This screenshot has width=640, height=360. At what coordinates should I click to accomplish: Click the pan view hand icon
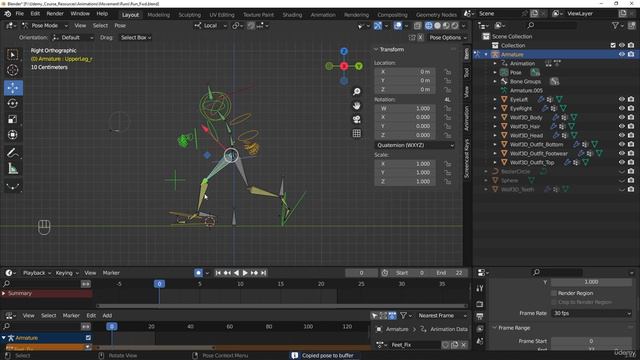coord(357,106)
